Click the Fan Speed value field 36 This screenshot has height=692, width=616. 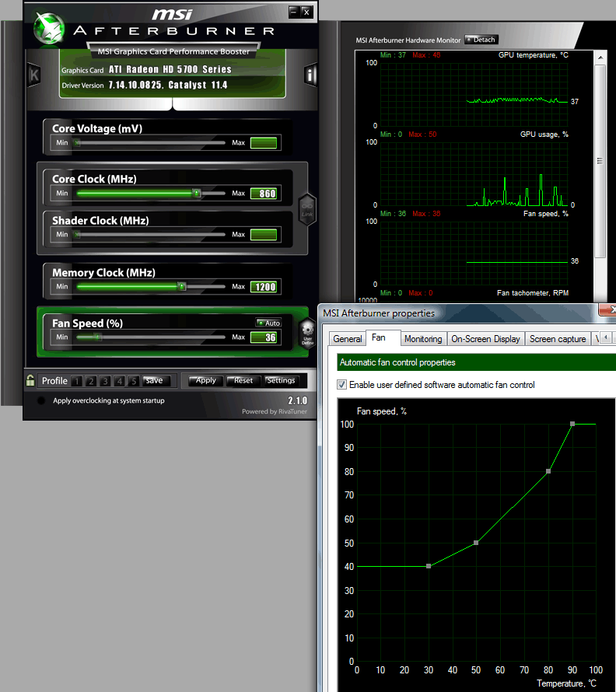pyautogui.click(x=264, y=337)
